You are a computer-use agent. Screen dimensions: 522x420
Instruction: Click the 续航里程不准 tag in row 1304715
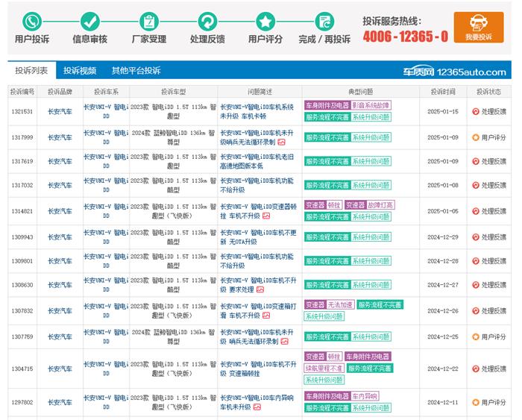point(324,368)
